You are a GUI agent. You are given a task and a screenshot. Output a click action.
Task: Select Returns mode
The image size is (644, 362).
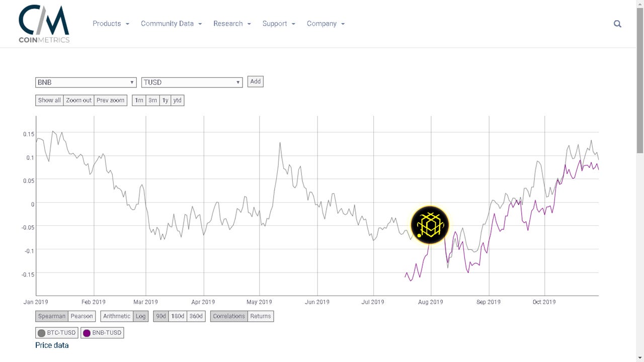pos(261,316)
